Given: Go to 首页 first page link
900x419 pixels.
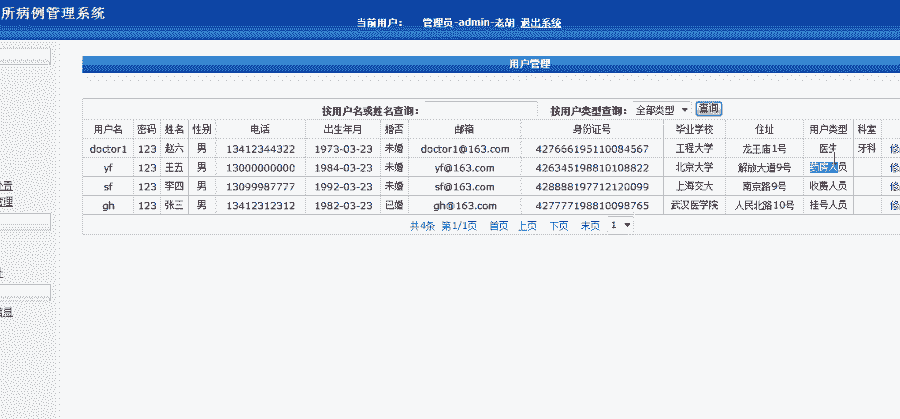Looking at the screenshot, I should 498,226.
